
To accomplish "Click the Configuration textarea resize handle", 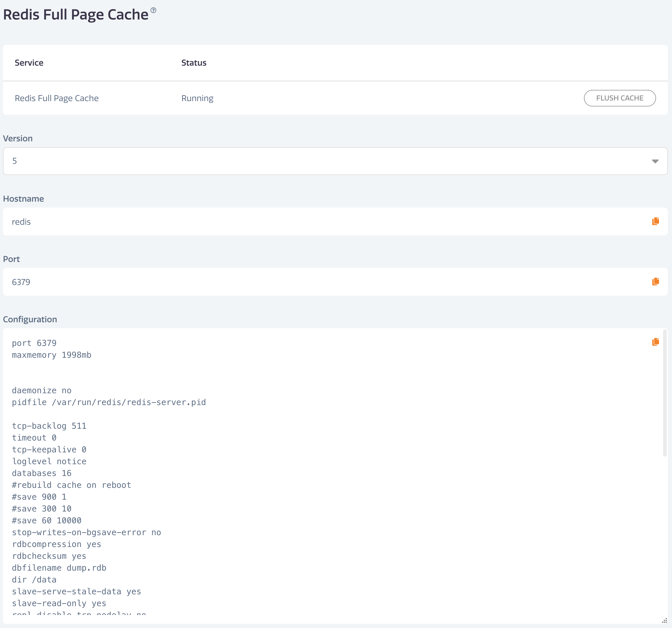I will (x=664, y=620).
